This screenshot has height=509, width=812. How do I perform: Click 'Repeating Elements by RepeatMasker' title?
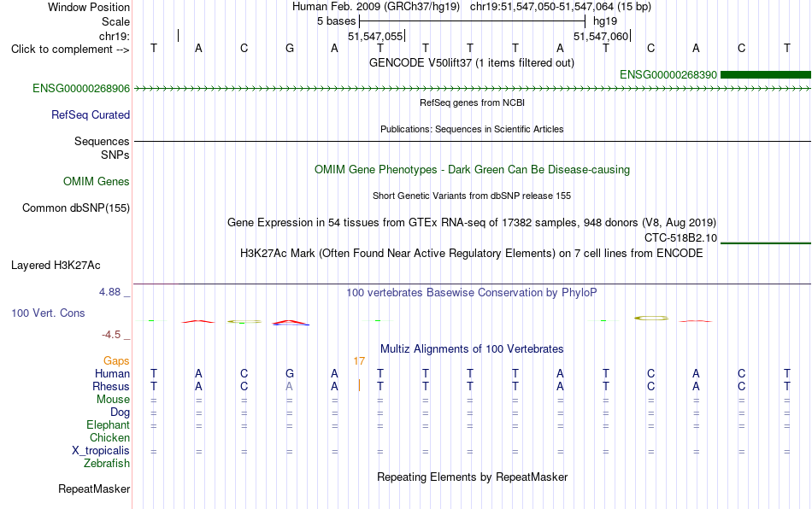pyautogui.click(x=473, y=477)
